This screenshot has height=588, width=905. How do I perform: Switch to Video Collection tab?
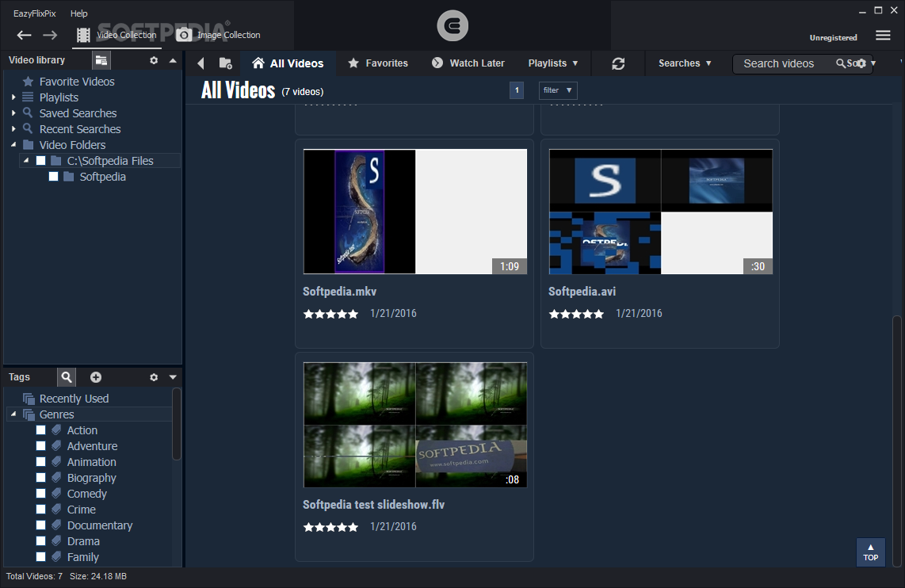pyautogui.click(x=116, y=35)
